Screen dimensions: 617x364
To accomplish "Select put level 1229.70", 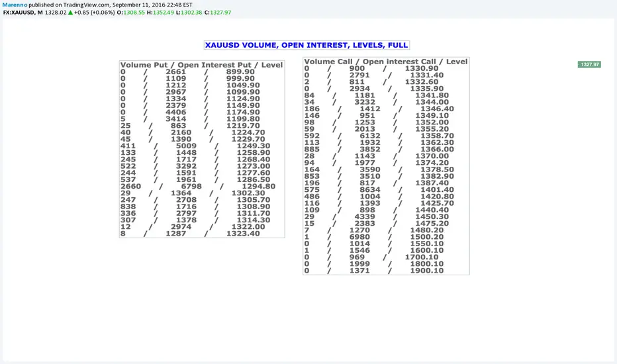I will click(x=248, y=139).
